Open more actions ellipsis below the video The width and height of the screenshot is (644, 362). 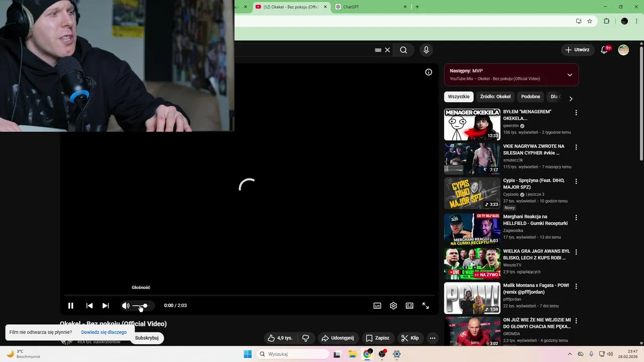tap(432, 338)
